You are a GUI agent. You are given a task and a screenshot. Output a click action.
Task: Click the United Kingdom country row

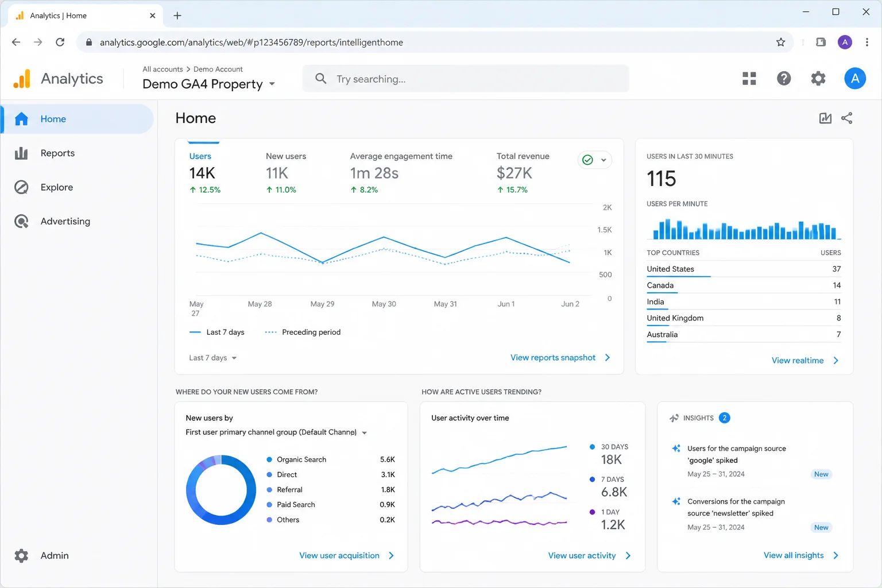click(x=744, y=318)
